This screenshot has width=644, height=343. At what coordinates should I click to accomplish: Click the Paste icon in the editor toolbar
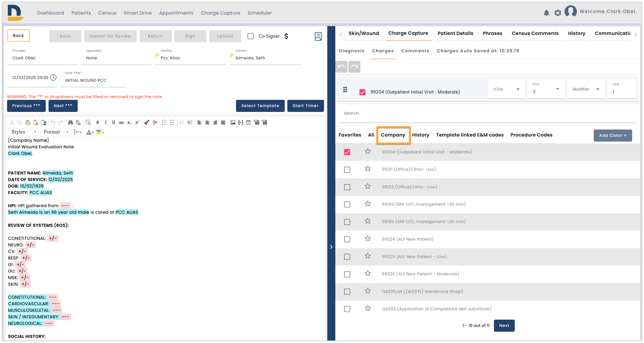(28, 122)
